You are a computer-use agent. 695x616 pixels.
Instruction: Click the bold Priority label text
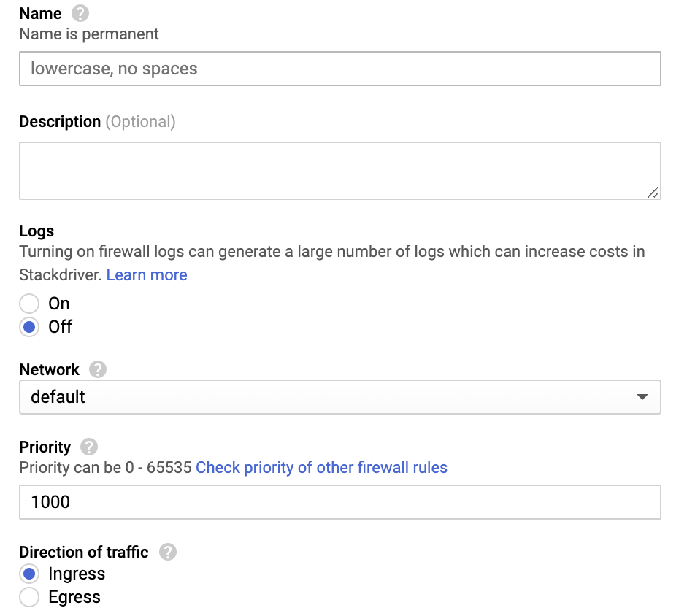[x=45, y=447]
